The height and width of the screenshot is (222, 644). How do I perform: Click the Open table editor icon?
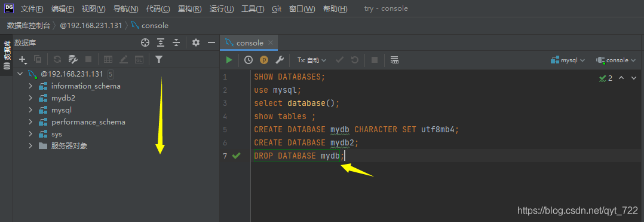[x=108, y=60]
